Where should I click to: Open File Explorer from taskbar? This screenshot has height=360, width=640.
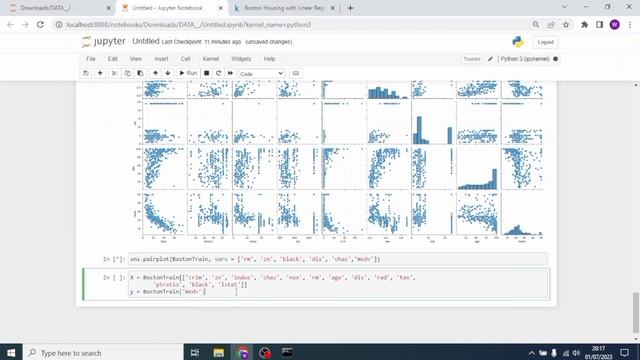pyautogui.click(x=218, y=353)
